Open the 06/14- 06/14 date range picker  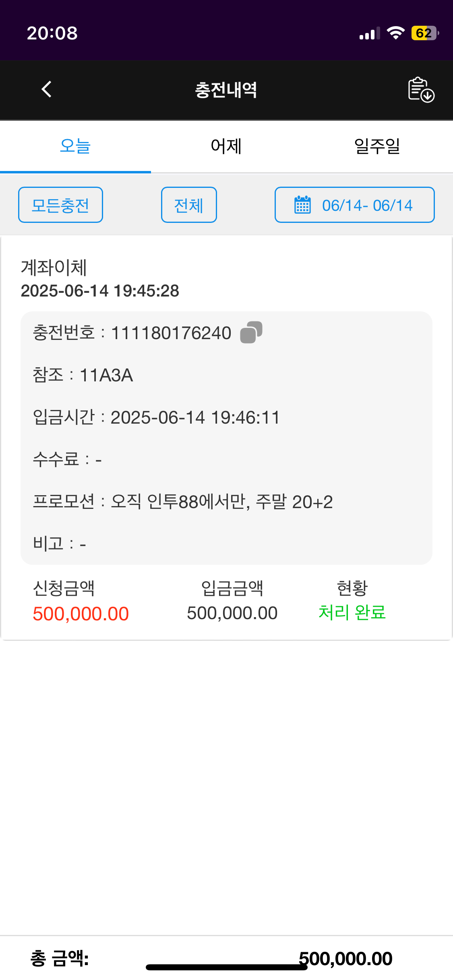pos(355,205)
